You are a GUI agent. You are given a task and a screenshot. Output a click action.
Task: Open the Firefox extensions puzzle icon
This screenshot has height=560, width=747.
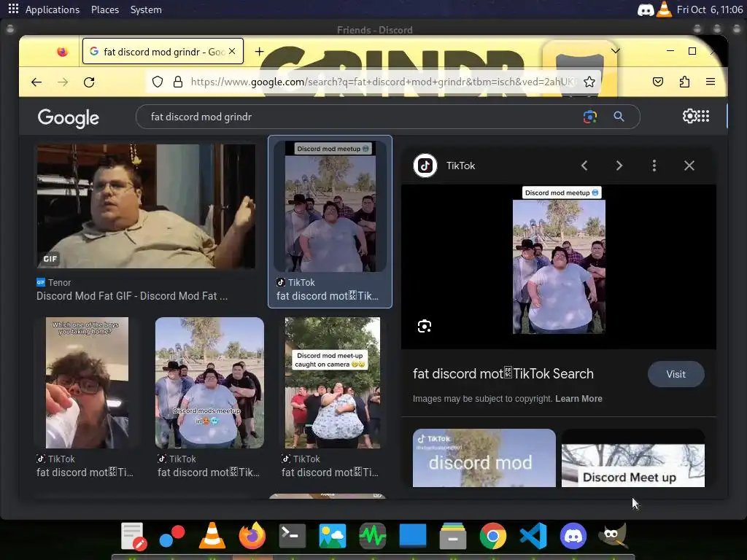[684, 82]
